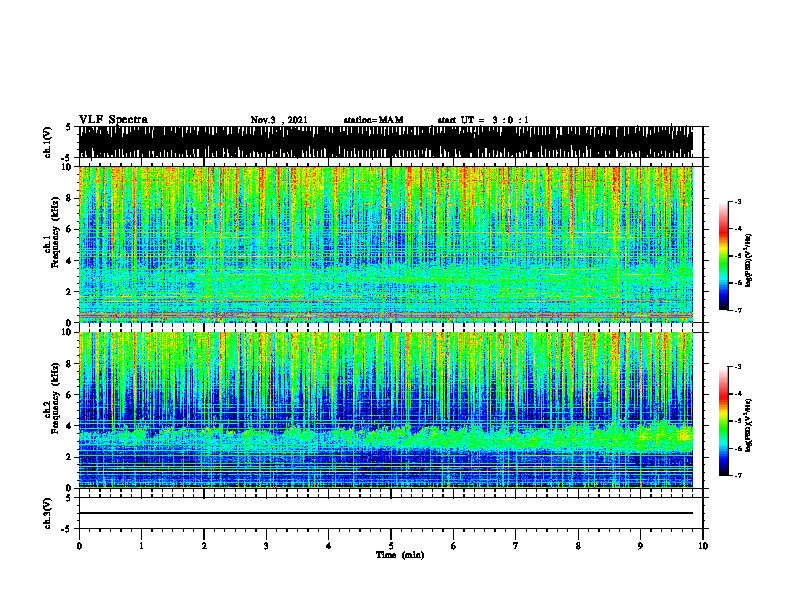
Task: Click the "8" kHz tick of ch.1 spectrogram
Action: 70,198
